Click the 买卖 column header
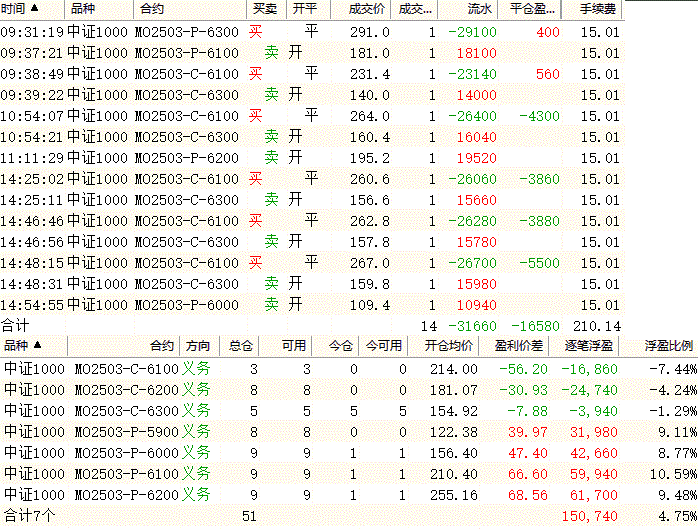Image resolution: width=698 pixels, height=529 pixels. point(266,9)
